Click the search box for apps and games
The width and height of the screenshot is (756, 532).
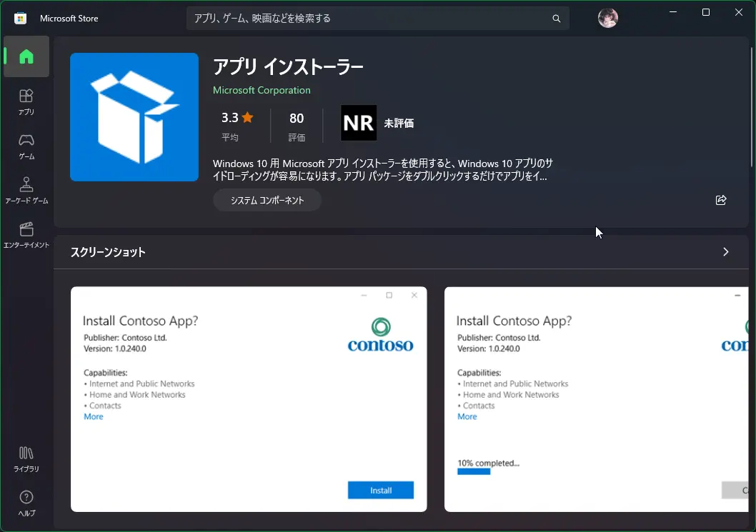coord(368,19)
